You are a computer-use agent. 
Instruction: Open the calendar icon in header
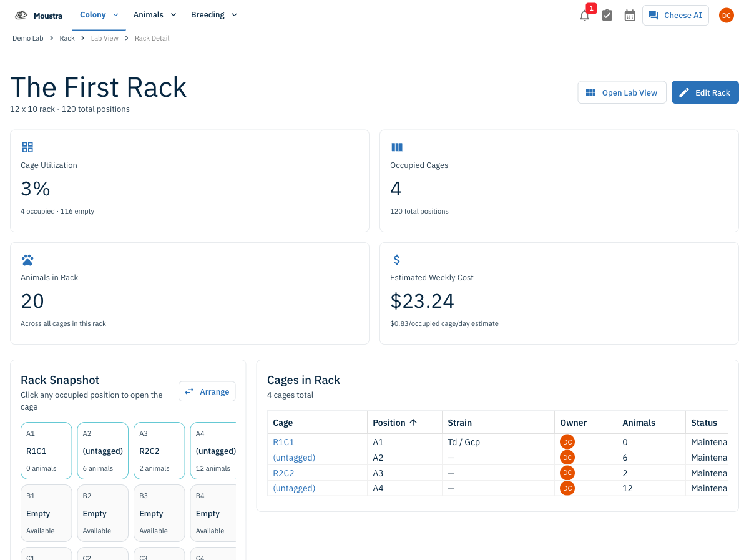(630, 15)
